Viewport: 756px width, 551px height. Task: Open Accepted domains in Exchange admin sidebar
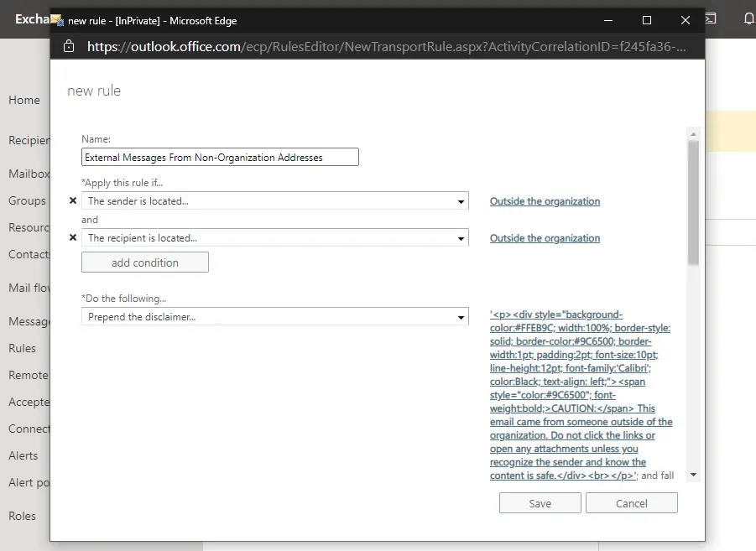click(29, 402)
